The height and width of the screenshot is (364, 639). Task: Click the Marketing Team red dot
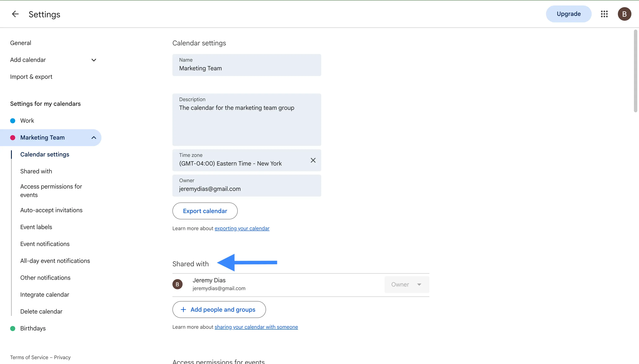[x=13, y=137]
